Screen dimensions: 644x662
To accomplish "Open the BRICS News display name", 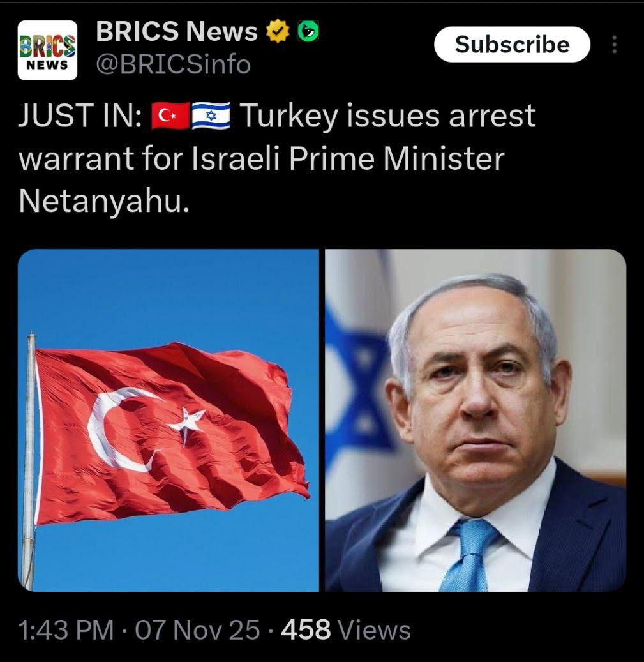I will [x=176, y=31].
